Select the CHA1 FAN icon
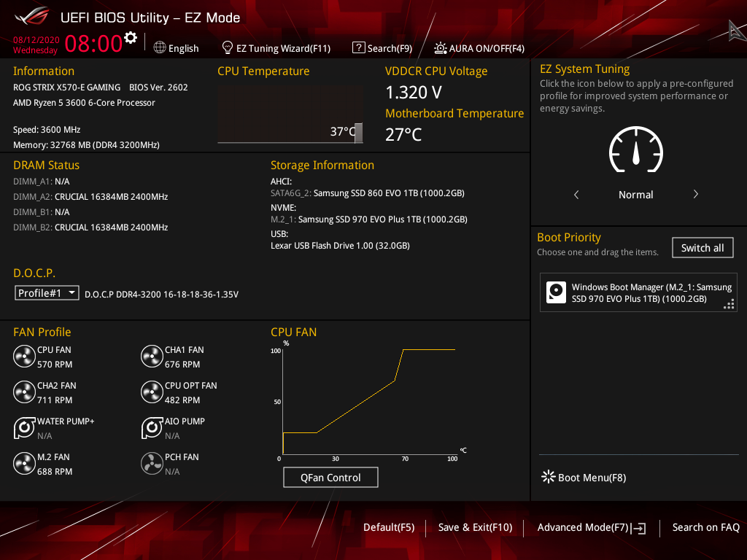747x560 pixels. tap(152, 356)
